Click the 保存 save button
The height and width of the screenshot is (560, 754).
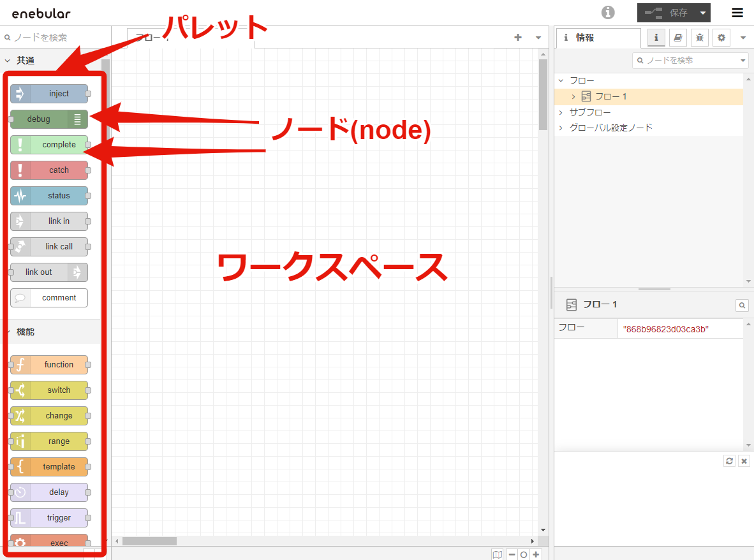click(x=667, y=13)
